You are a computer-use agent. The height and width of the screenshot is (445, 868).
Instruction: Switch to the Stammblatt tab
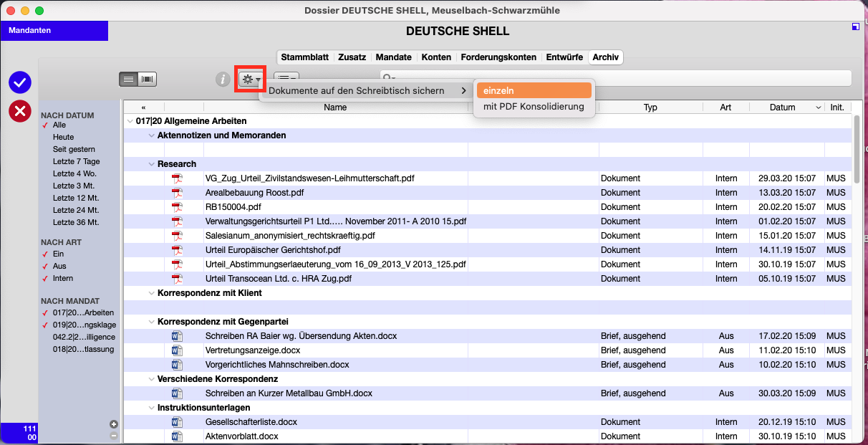(304, 57)
